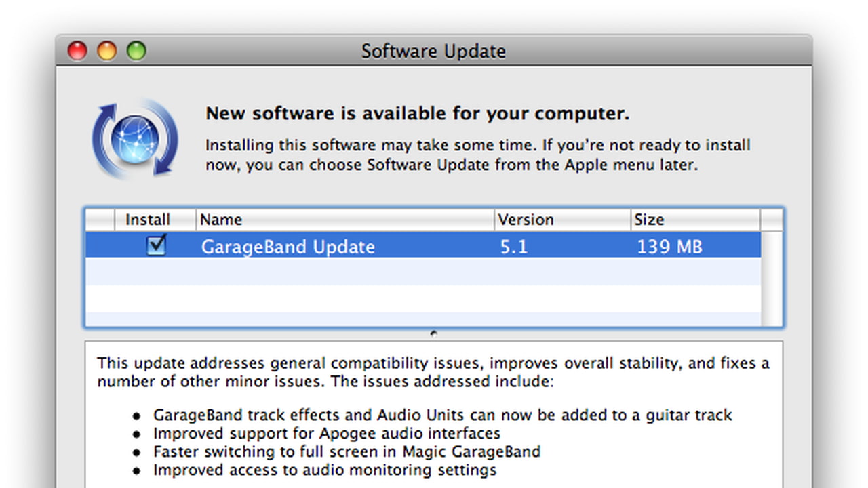
Task: Click the 139 MB size cell
Action: click(669, 246)
